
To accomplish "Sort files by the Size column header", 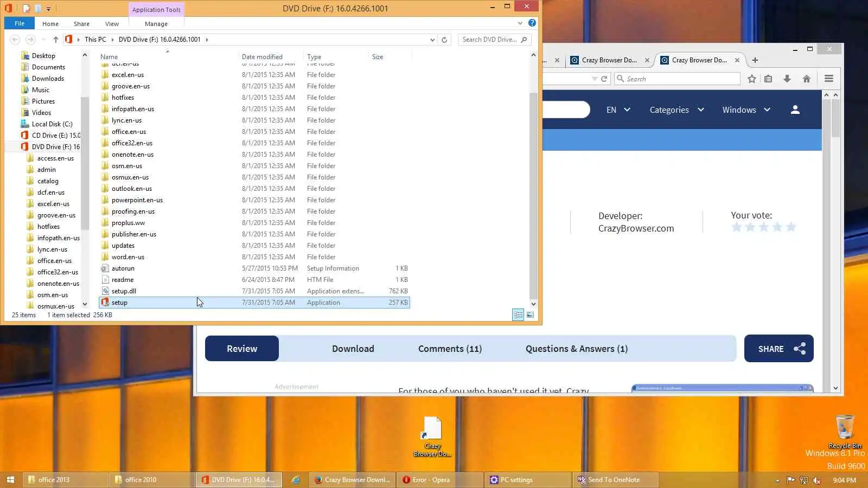I will point(390,56).
